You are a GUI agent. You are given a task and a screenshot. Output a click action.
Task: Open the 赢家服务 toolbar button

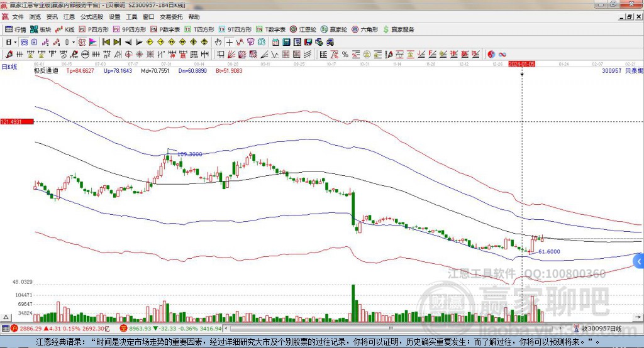398,30
